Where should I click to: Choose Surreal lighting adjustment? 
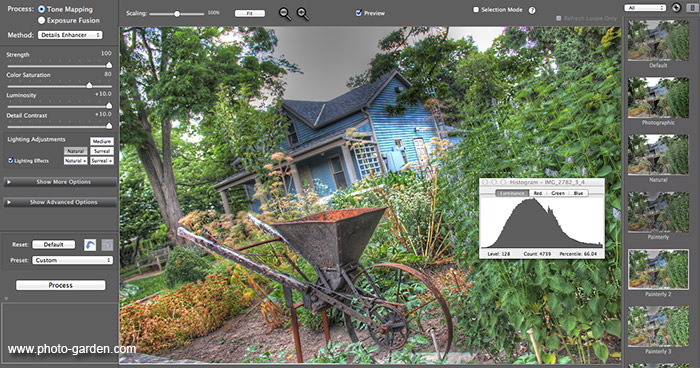coord(102,151)
